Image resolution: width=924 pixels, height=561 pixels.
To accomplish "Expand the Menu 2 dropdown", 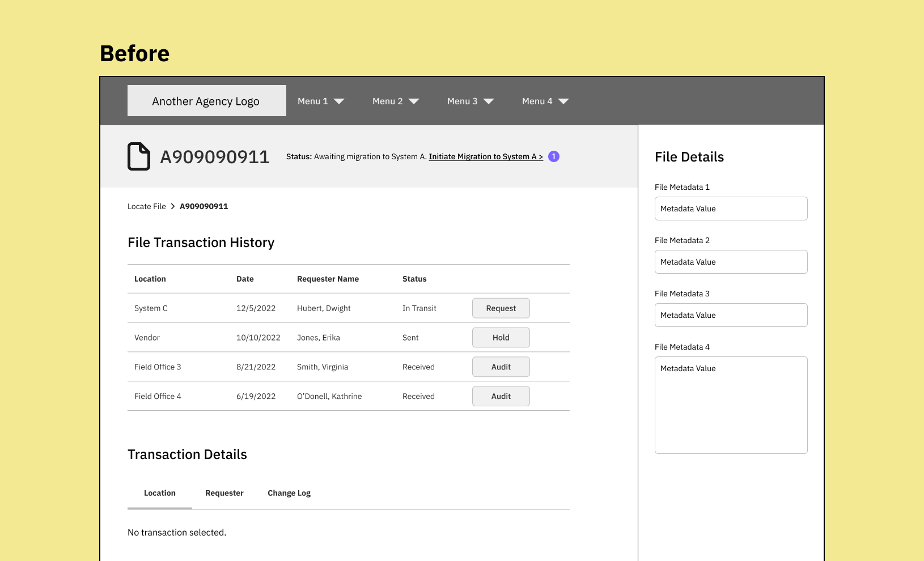I will (x=396, y=101).
